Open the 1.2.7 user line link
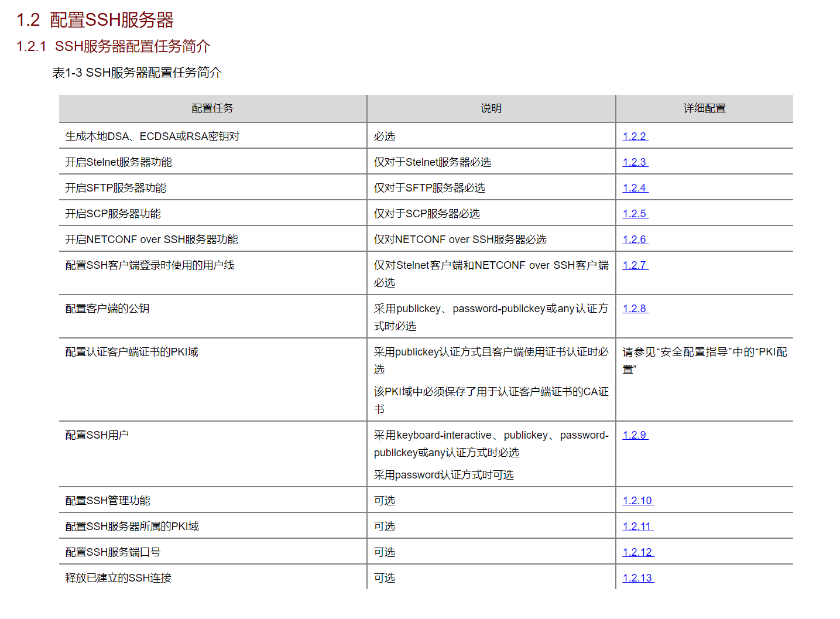 pyautogui.click(x=635, y=265)
